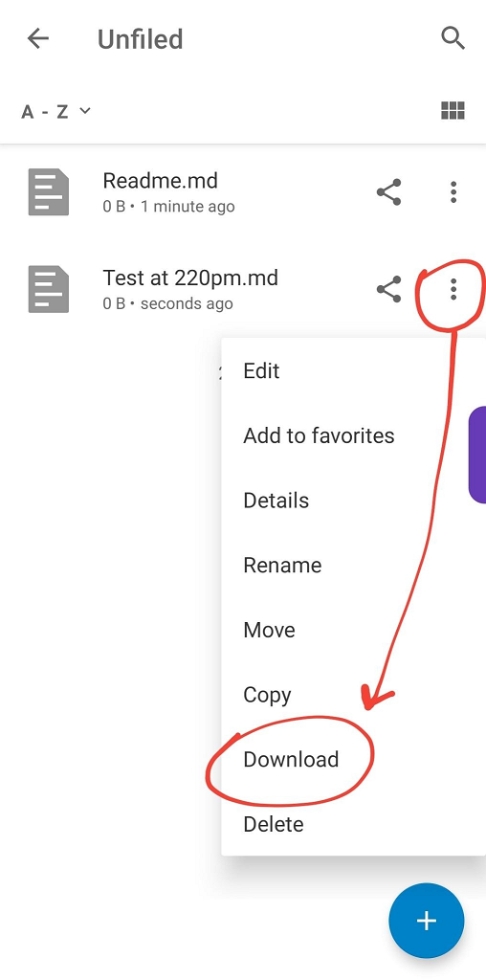Share the Readme.md file
This screenshot has height=980, width=486.
click(388, 191)
